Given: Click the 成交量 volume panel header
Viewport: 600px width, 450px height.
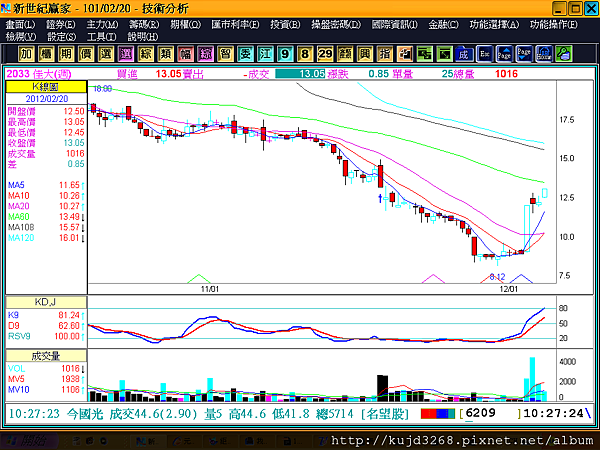Looking at the screenshot, I should [x=46, y=356].
